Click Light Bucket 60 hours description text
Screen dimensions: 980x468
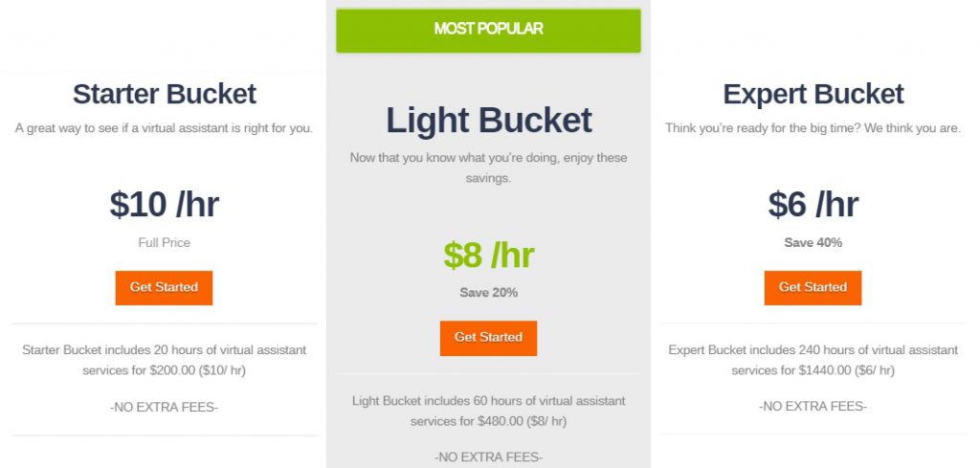click(x=489, y=411)
